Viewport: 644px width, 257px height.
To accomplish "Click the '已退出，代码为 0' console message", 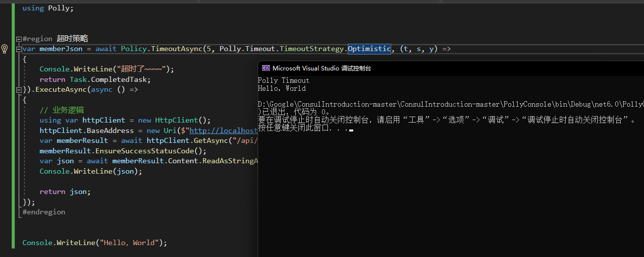I will point(294,112).
